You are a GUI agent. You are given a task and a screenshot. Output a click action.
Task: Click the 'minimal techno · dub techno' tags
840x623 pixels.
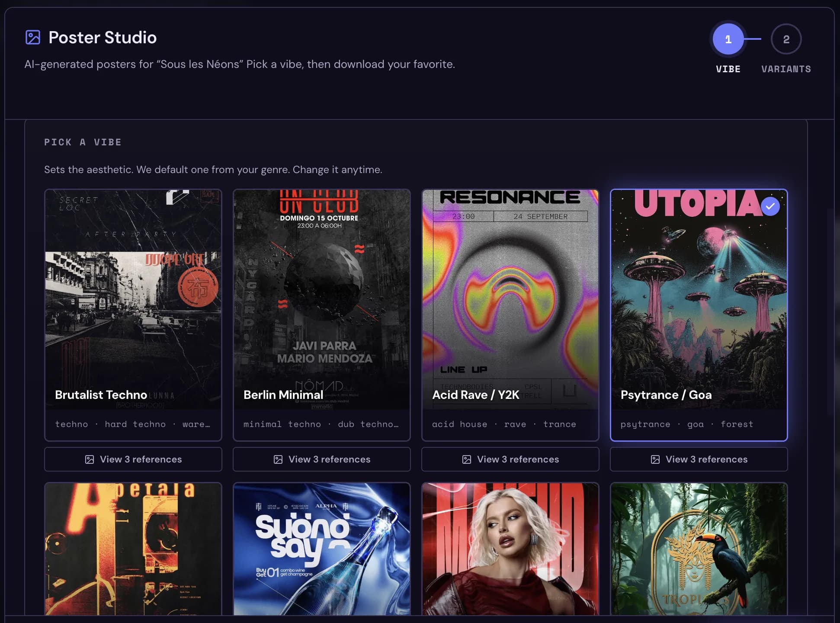point(321,424)
